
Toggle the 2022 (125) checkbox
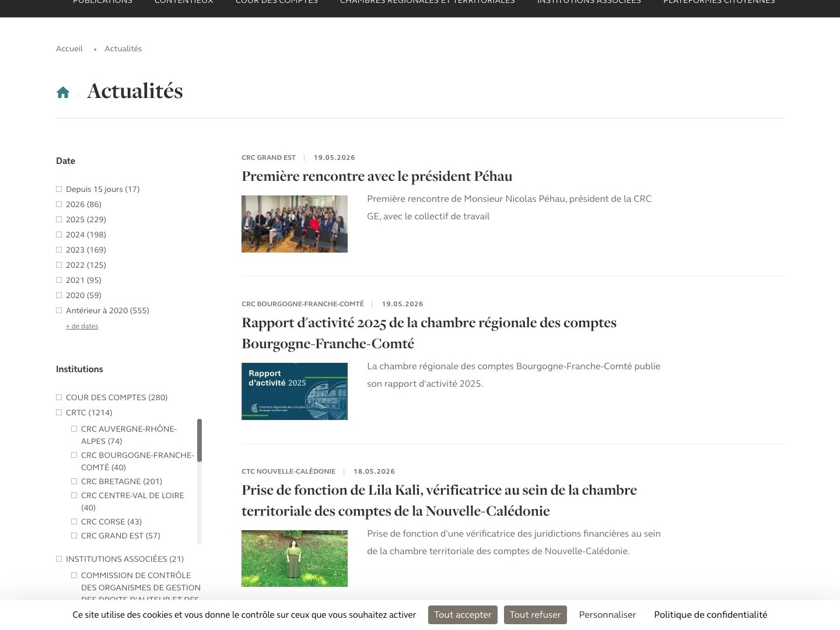[59, 265]
